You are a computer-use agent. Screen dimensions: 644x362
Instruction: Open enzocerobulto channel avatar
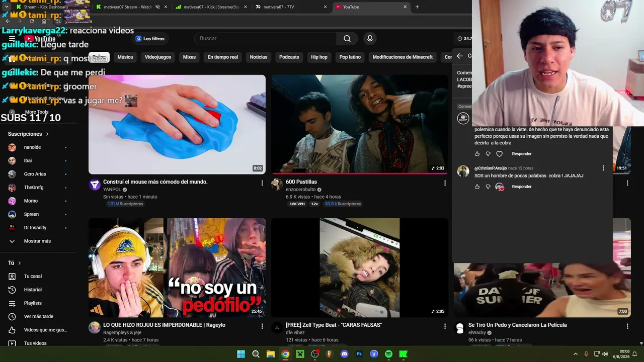pos(277,185)
